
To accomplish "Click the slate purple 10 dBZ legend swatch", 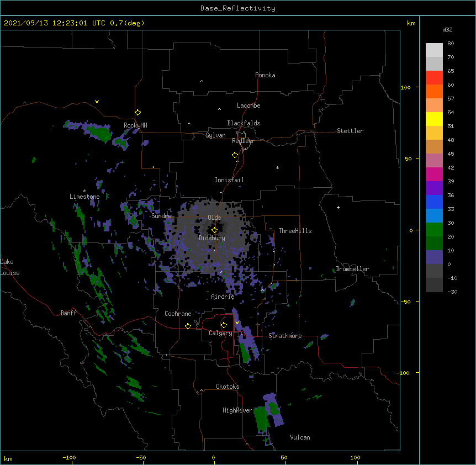I will (x=434, y=257).
